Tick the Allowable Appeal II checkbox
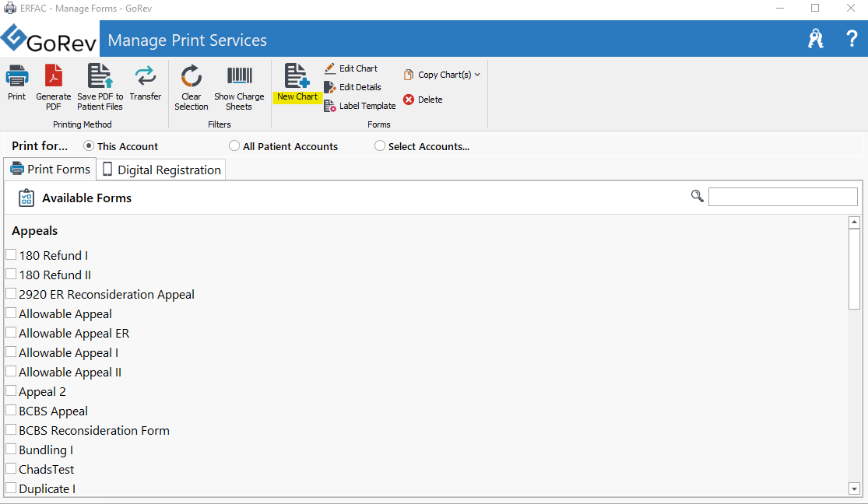Image resolution: width=868 pixels, height=504 pixels. pyautogui.click(x=11, y=371)
